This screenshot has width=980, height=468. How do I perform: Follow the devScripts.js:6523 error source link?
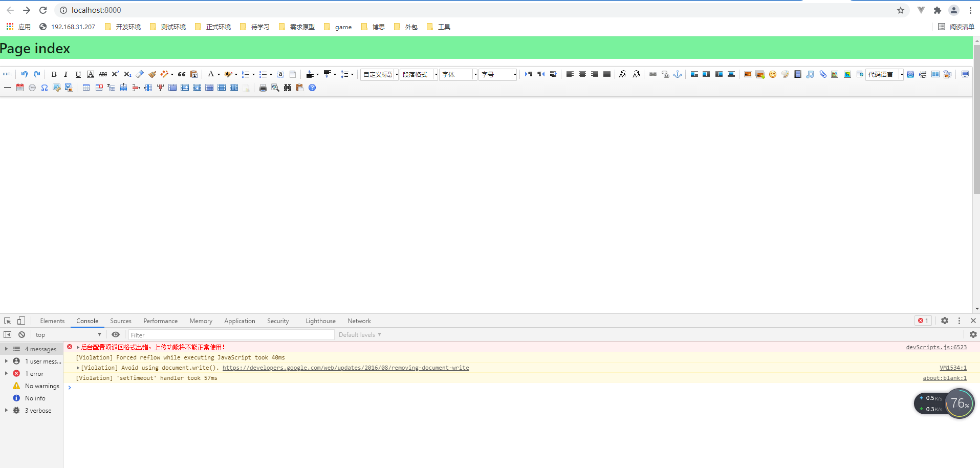pos(935,347)
